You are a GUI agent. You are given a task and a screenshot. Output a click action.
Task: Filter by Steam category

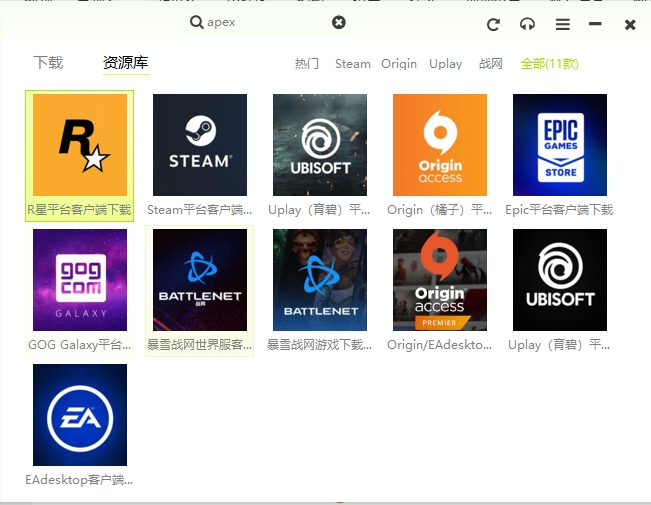(352, 64)
